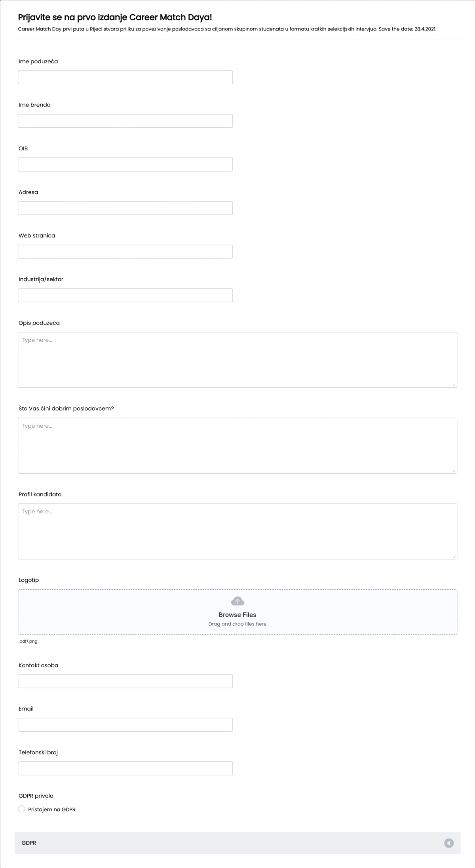The image size is (475, 868).
Task: Click the drag and drop files zone
Action: [237, 624]
